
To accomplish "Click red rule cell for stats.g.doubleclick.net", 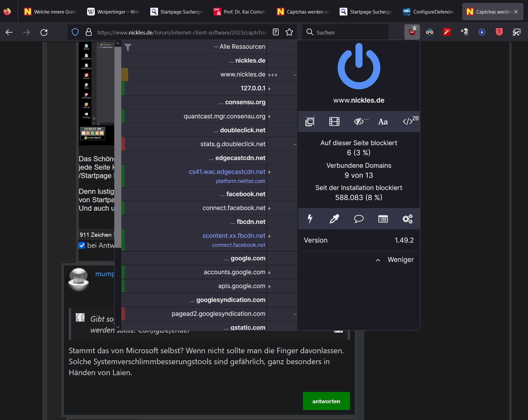I will point(123,144).
